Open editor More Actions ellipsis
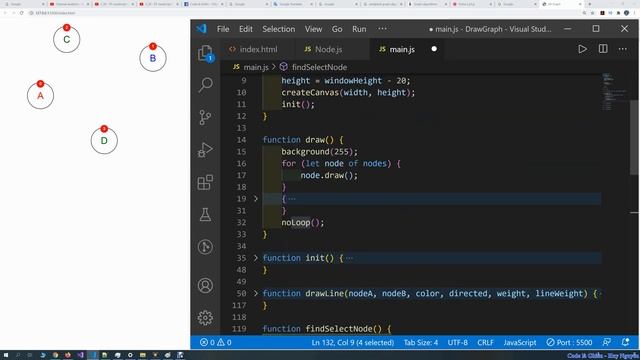640x360 pixels. pyautogui.click(x=622, y=49)
